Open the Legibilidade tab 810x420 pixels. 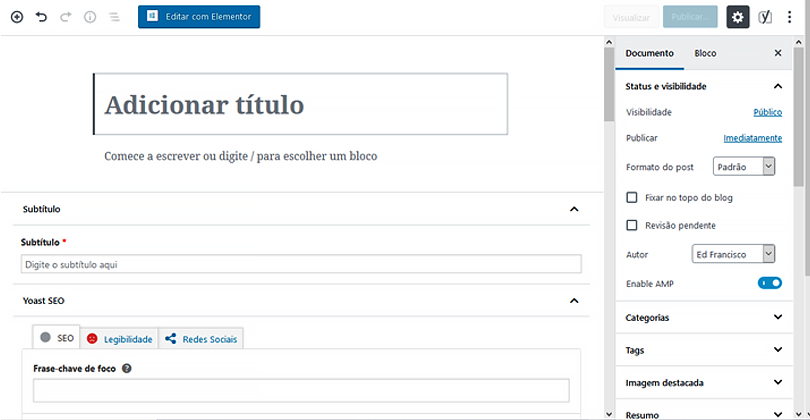coord(119,339)
